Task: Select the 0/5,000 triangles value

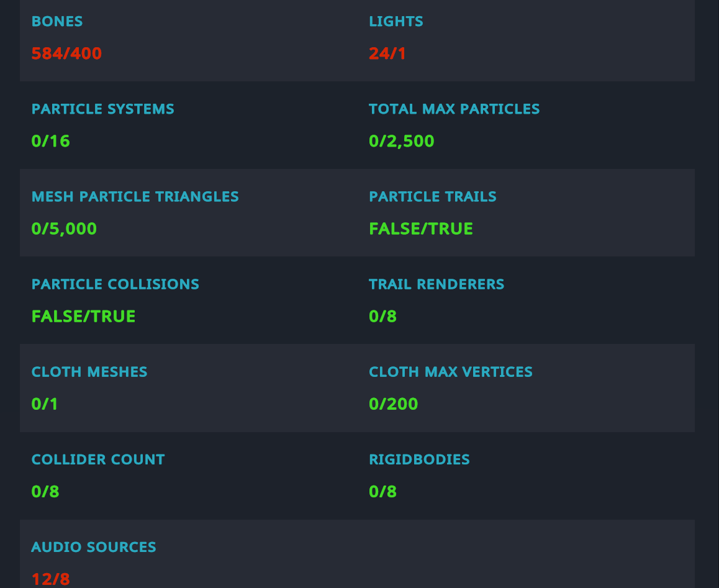Action: [x=64, y=229]
